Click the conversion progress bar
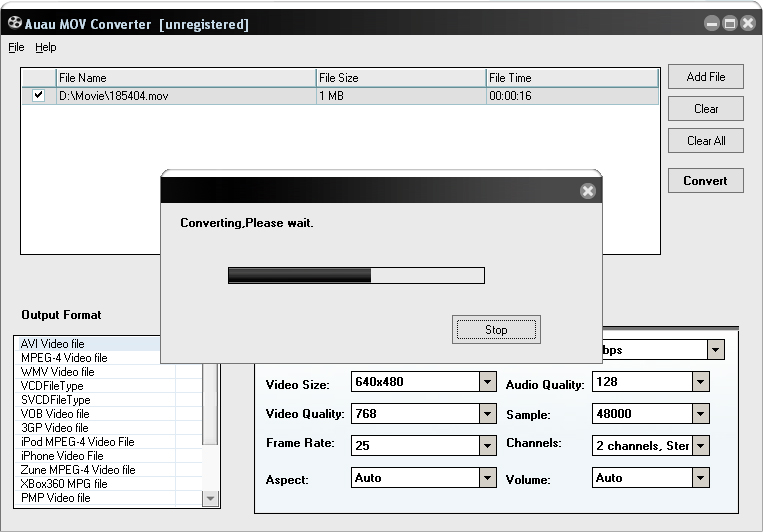763x532 pixels. [x=356, y=275]
